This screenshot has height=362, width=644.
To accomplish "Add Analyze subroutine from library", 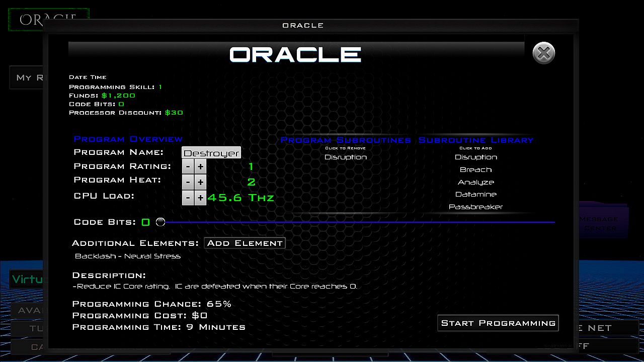I will tap(476, 183).
